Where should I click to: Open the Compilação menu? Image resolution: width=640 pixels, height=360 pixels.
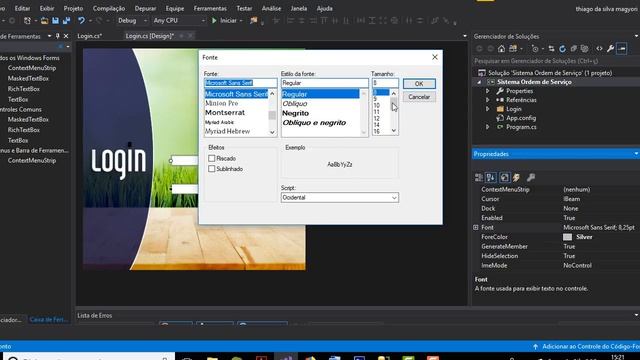click(109, 8)
